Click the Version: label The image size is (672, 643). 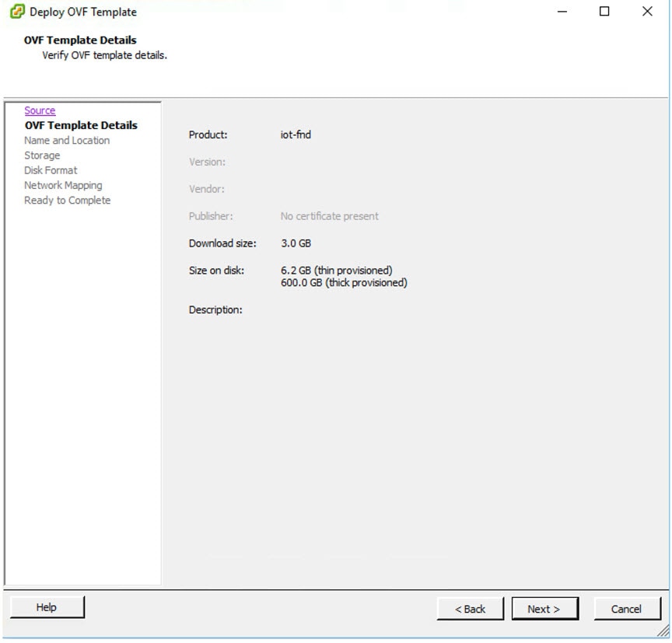(x=207, y=162)
